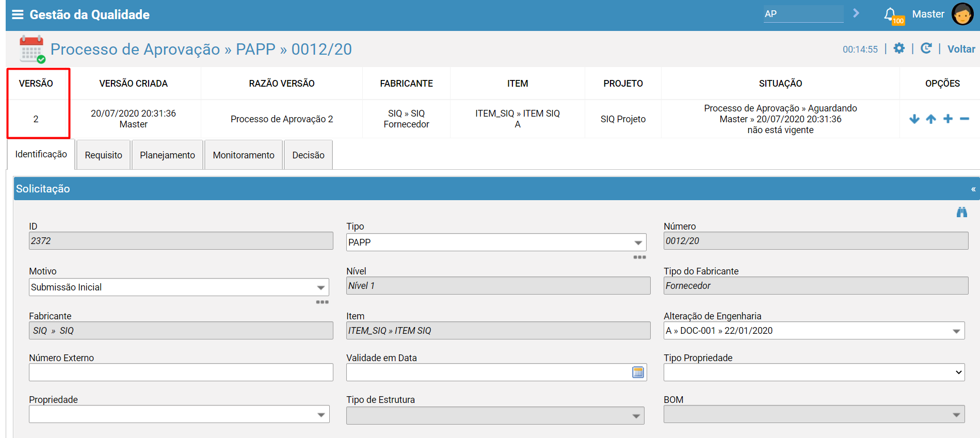
Task: Click the down arrow version option
Action: (914, 119)
